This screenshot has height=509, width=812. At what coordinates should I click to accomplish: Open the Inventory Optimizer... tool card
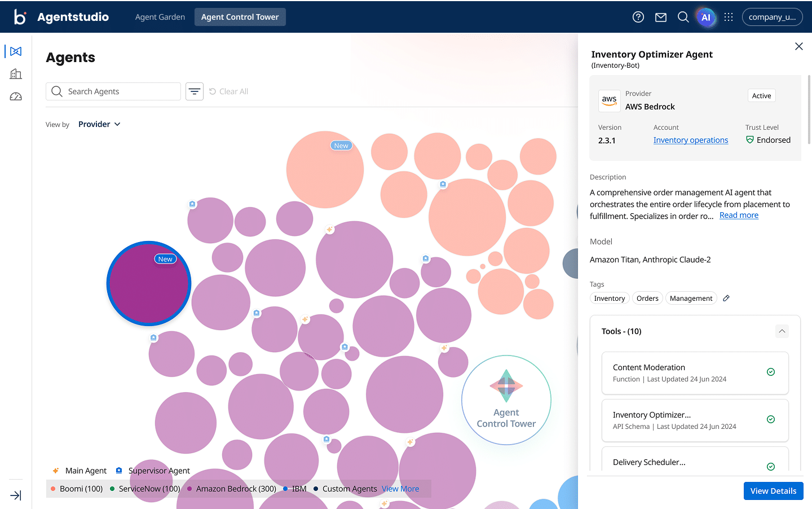click(x=695, y=420)
